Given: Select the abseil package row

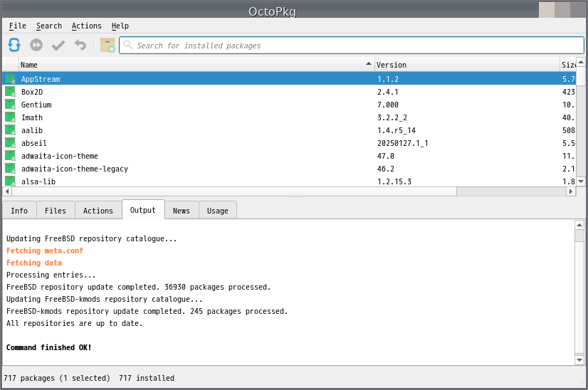Looking at the screenshot, I should click(289, 143).
